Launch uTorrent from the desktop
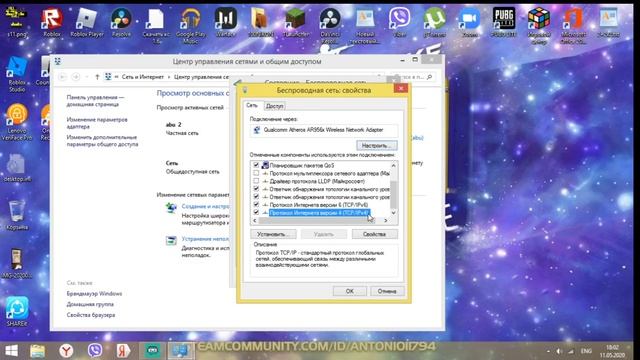The height and width of the screenshot is (360, 640). [x=434, y=22]
